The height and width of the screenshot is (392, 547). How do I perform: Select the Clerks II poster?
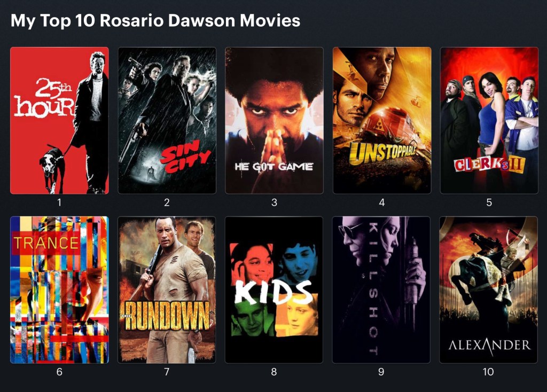pos(489,120)
